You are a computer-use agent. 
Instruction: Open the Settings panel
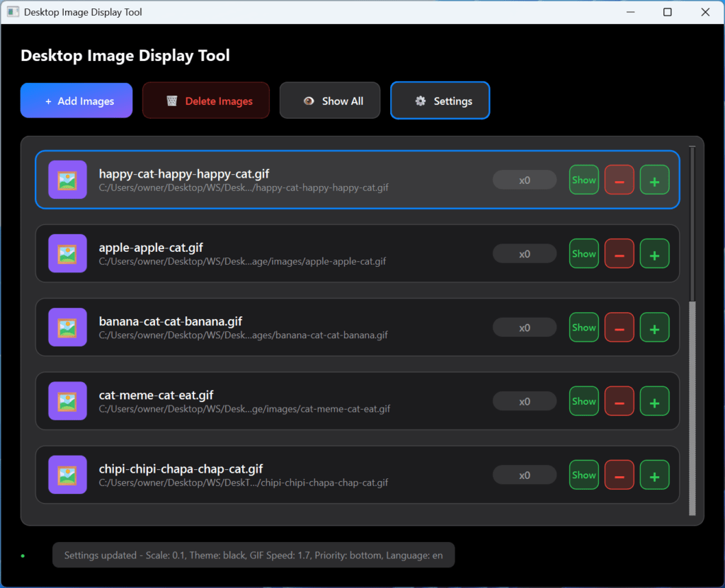(440, 100)
